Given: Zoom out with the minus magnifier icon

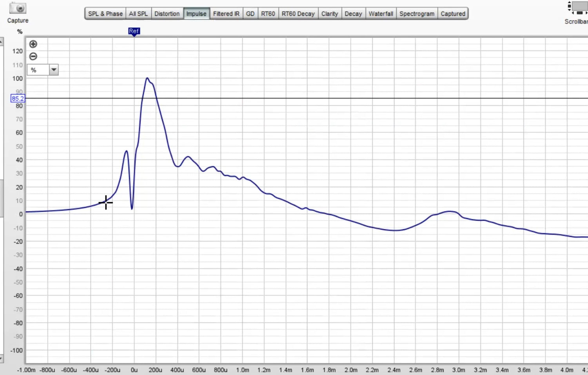Looking at the screenshot, I should [33, 56].
